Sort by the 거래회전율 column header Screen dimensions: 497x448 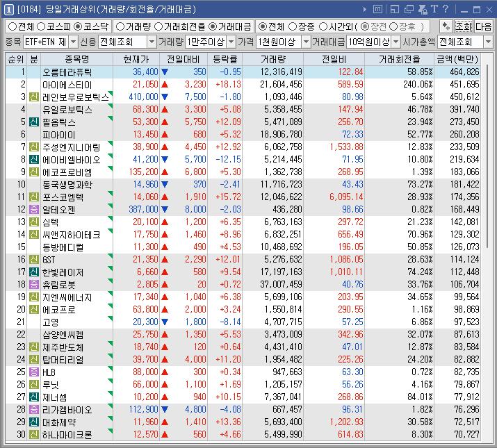(400, 59)
